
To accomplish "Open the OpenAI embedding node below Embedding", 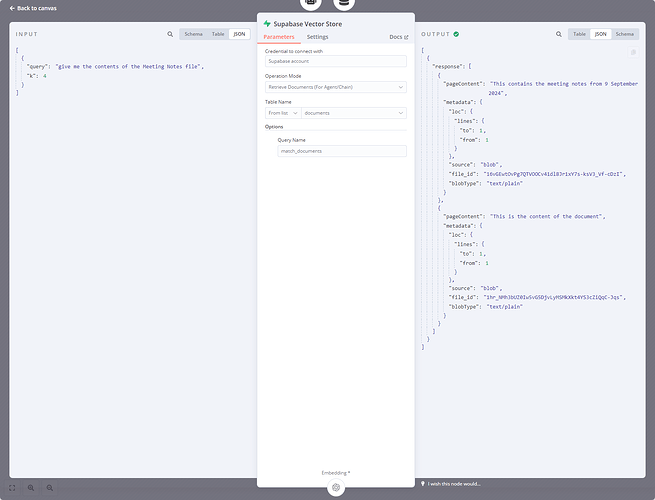I will (336, 487).
